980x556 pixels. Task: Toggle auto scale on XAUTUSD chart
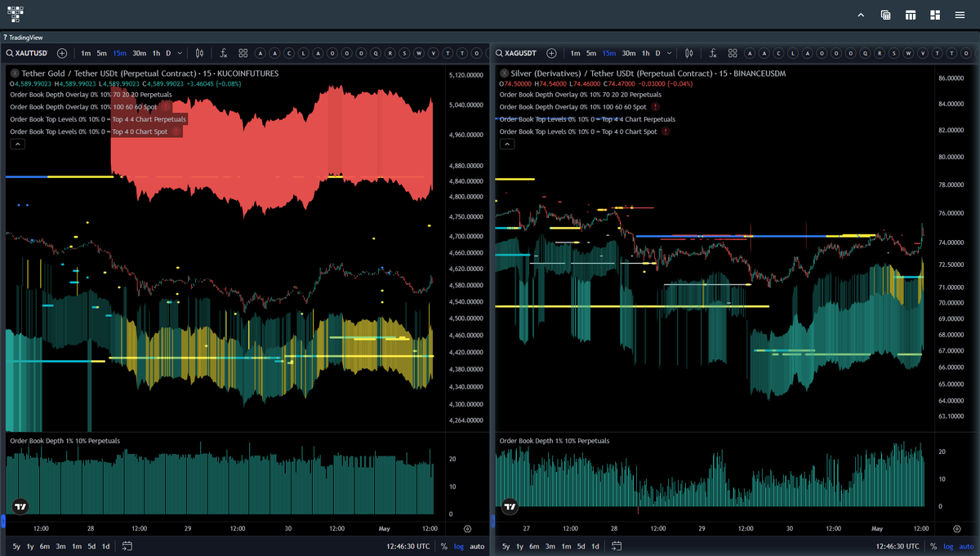477,546
